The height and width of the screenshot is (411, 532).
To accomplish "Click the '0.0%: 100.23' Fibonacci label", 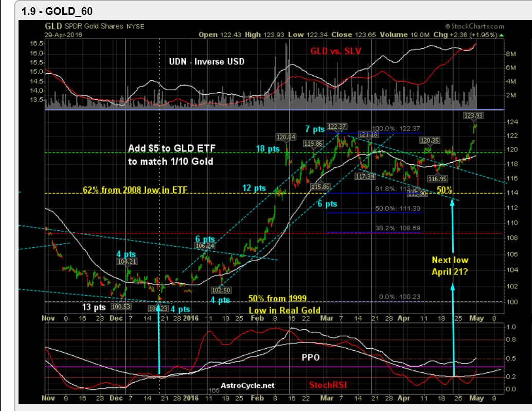I will [x=400, y=297].
